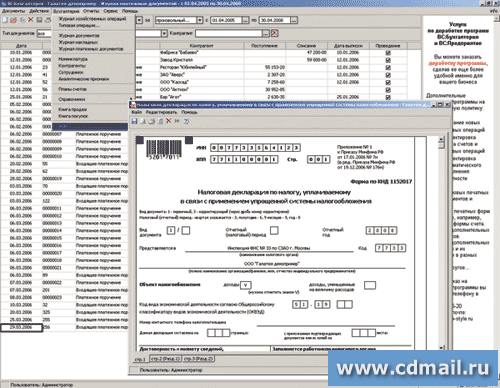The width and height of the screenshot is (500, 388).
Task: Select Книга продаж in the Бухгалтерия menu
Action: (x=73, y=109)
